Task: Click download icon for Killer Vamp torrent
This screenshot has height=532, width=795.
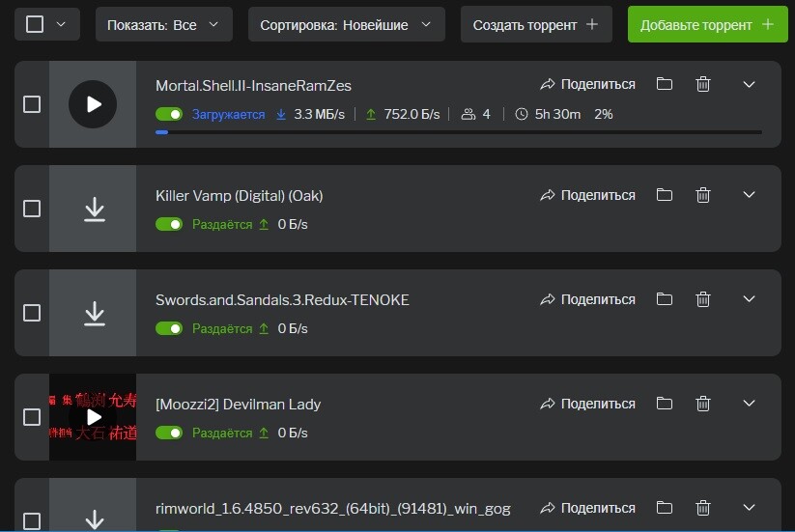Action: tap(95, 209)
